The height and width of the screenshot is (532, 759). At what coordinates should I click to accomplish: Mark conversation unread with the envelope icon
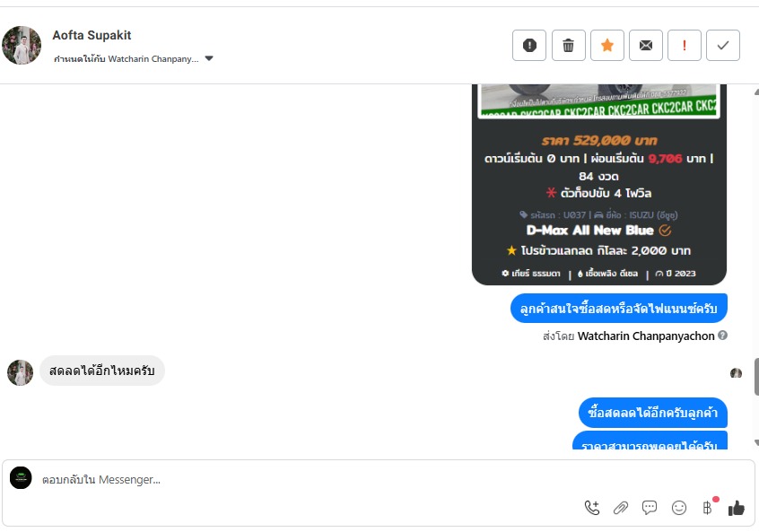[646, 45]
